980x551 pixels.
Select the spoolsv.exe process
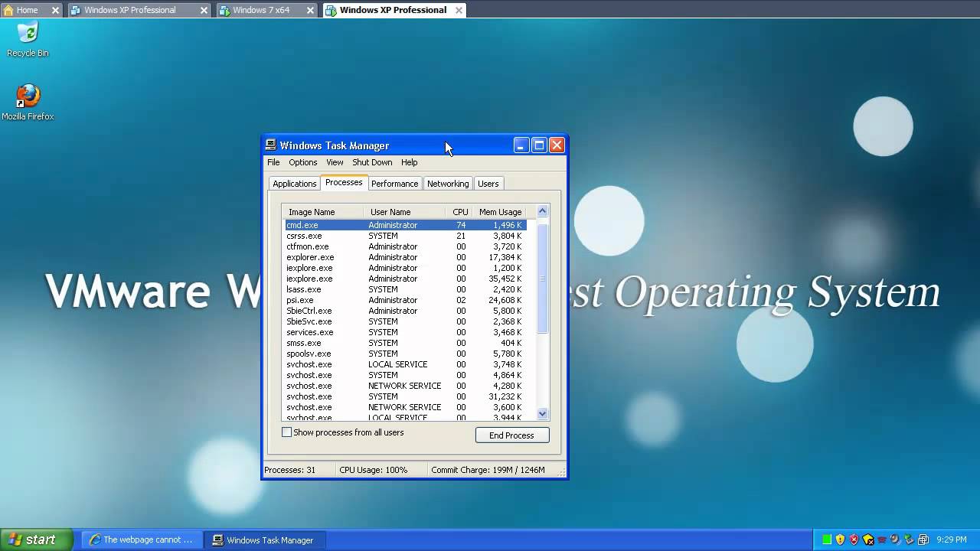pyautogui.click(x=406, y=354)
